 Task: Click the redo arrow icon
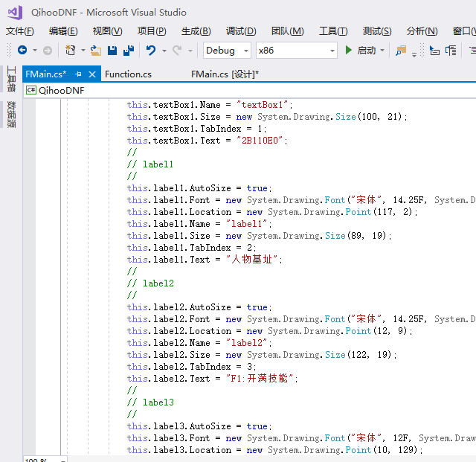tap(177, 51)
